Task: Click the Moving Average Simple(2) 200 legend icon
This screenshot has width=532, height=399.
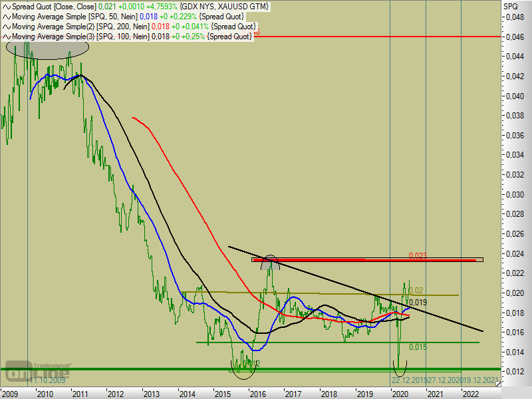Action: pos(7,27)
